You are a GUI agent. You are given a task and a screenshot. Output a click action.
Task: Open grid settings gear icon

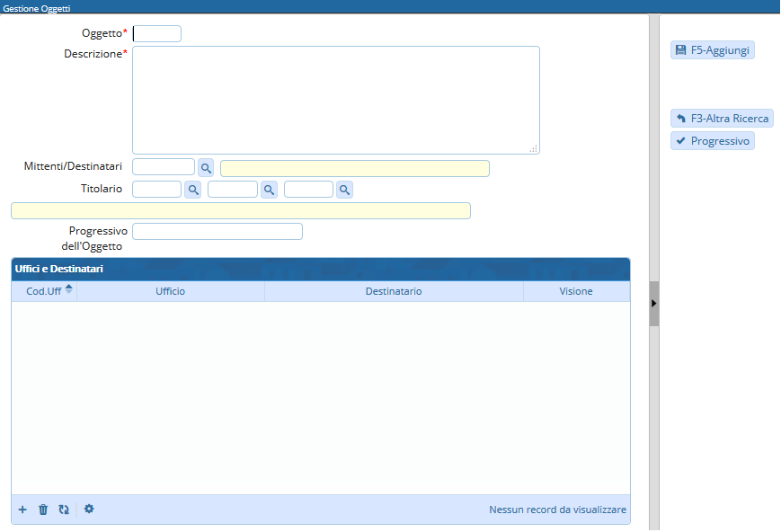pos(89,509)
